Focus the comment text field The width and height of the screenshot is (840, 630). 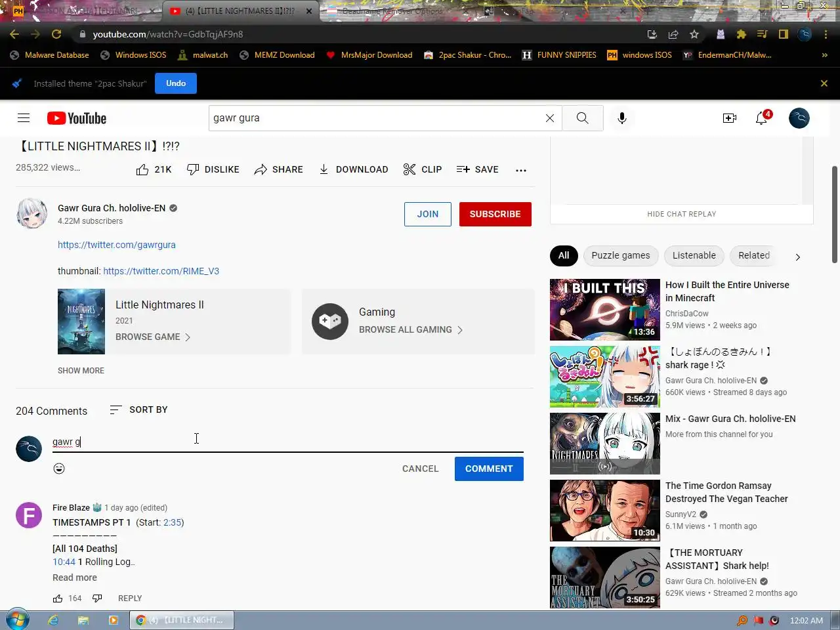[287, 442]
